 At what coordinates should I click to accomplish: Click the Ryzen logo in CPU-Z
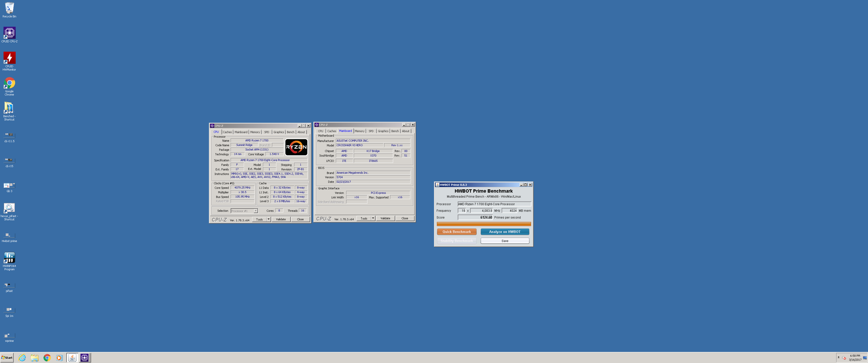[x=296, y=147]
